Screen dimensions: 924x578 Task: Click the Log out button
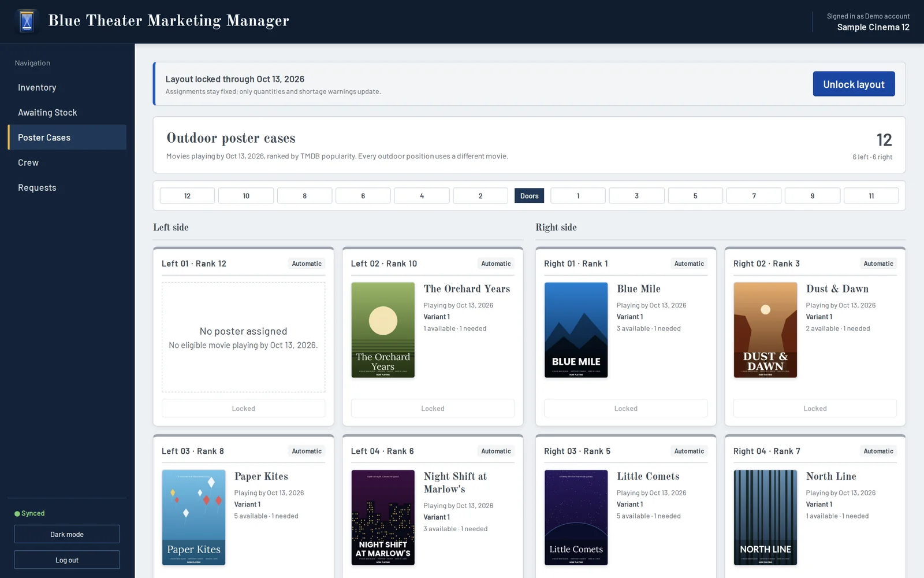(x=67, y=560)
